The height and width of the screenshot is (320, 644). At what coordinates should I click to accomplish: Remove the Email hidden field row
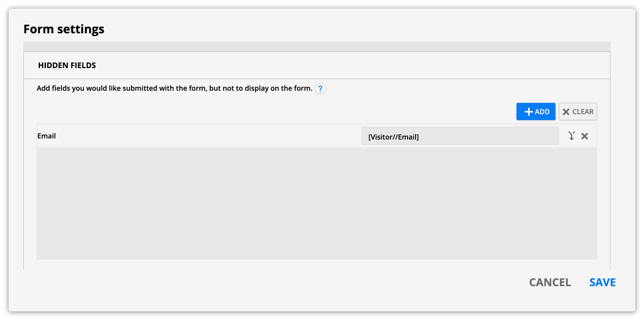tap(584, 136)
